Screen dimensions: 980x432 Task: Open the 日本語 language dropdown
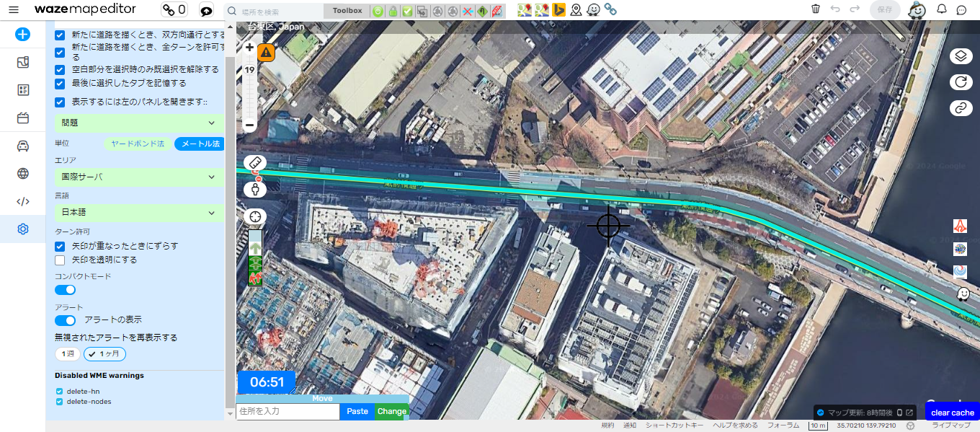click(140, 213)
